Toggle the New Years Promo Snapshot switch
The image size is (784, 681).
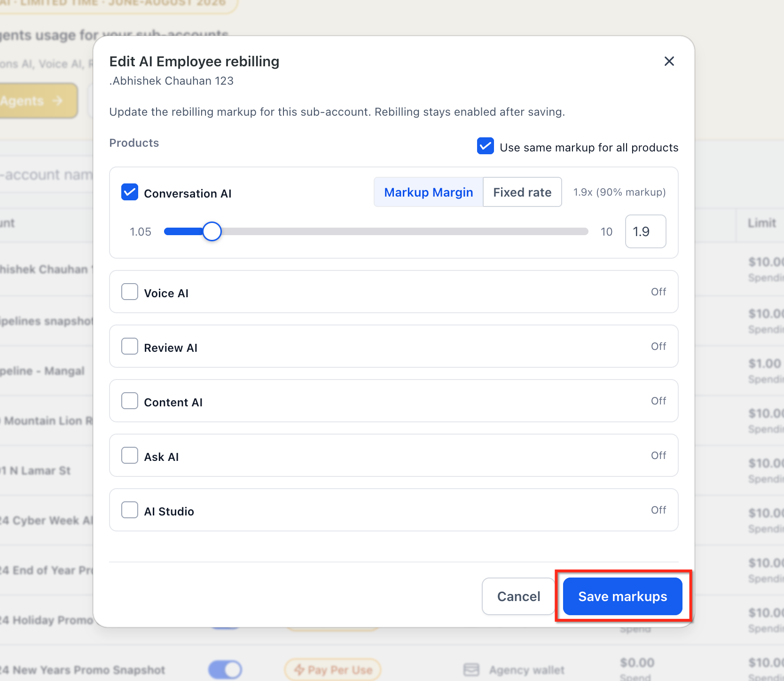(225, 670)
